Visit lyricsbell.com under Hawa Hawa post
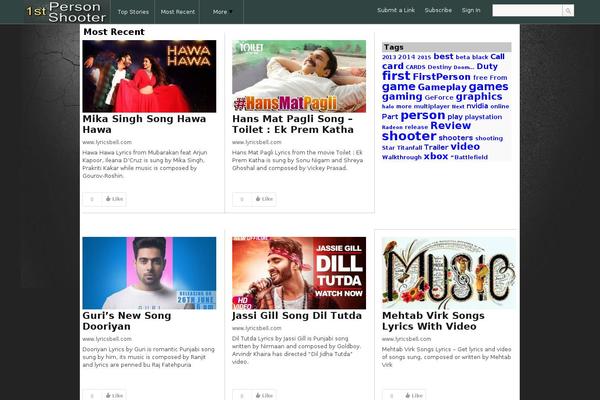The image size is (600, 400). pyautogui.click(x=107, y=142)
